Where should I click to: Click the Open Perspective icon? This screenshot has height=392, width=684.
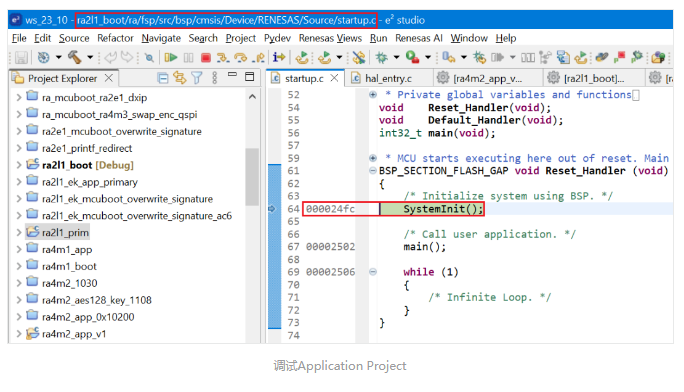(x=657, y=57)
